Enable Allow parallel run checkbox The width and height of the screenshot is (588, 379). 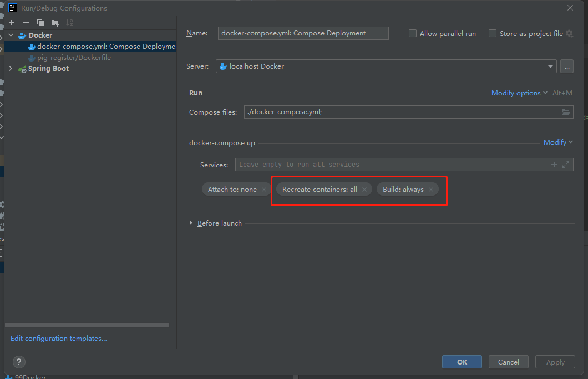[413, 33]
